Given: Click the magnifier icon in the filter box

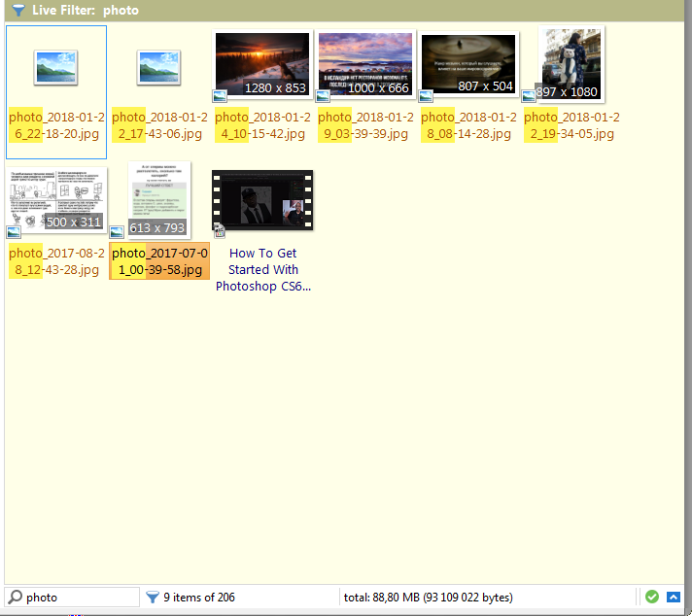Looking at the screenshot, I should pyautogui.click(x=15, y=598).
